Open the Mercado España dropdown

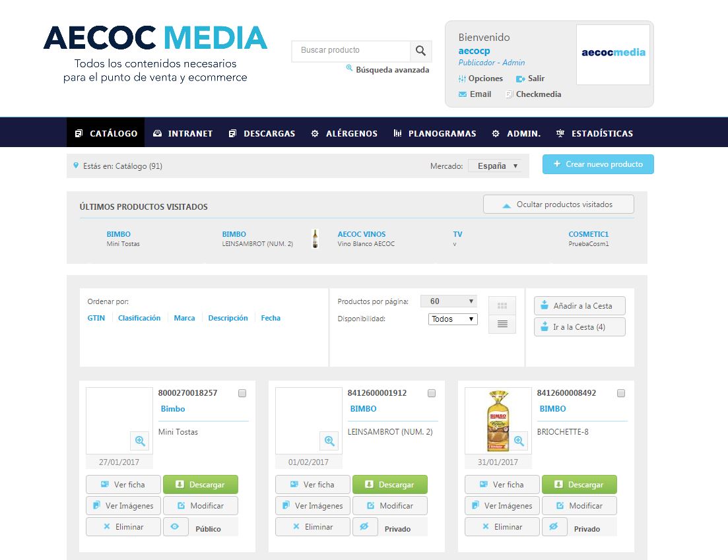(x=495, y=166)
